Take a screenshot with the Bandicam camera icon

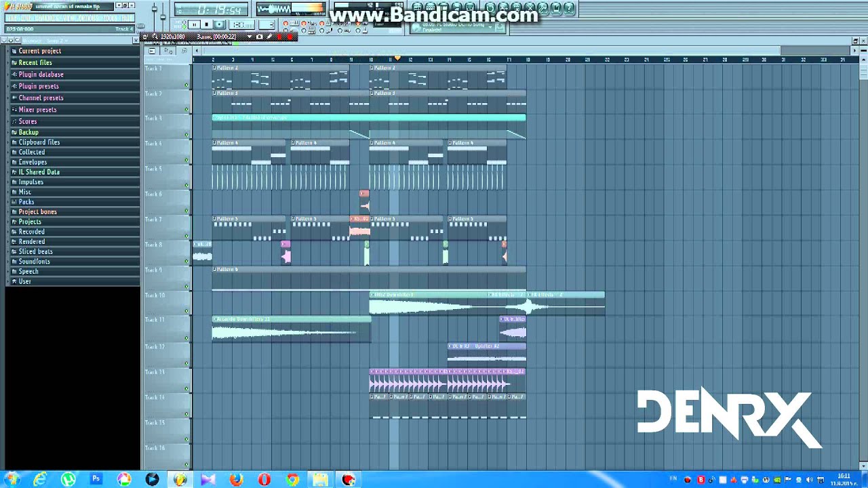pos(259,37)
